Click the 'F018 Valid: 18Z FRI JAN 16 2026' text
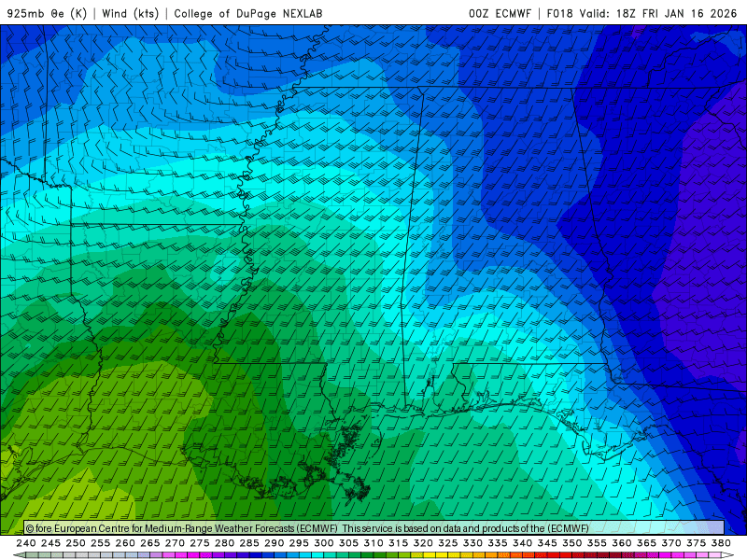 (x=641, y=13)
